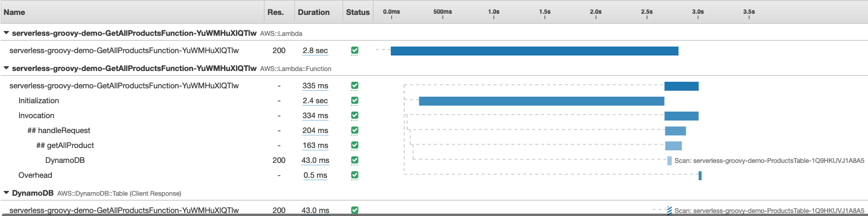Collapse the AWS::Lambda segment group
Viewport: 868px width, 216px height.
click(7, 33)
